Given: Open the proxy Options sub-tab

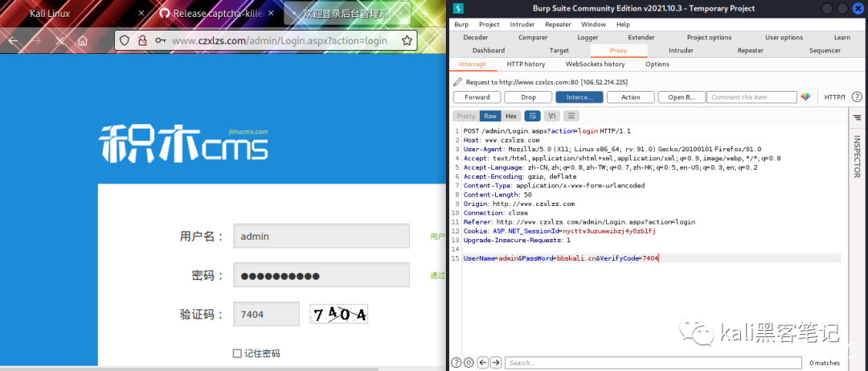Looking at the screenshot, I should [657, 64].
